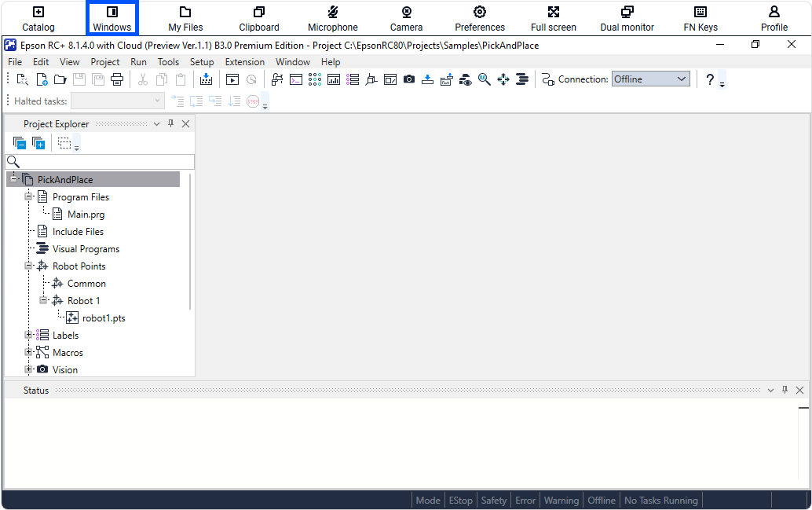The image size is (812, 510).
Task: Click the blue download arrow tray icon
Action: [428, 79]
